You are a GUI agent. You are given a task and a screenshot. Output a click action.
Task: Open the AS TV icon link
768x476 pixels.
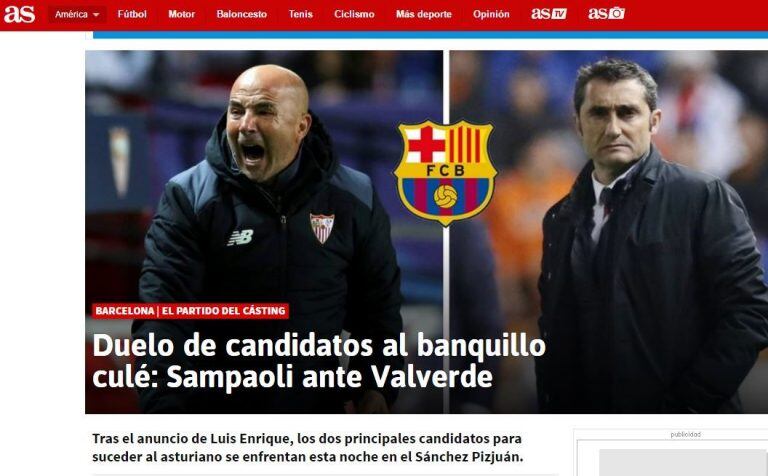pyautogui.click(x=549, y=14)
